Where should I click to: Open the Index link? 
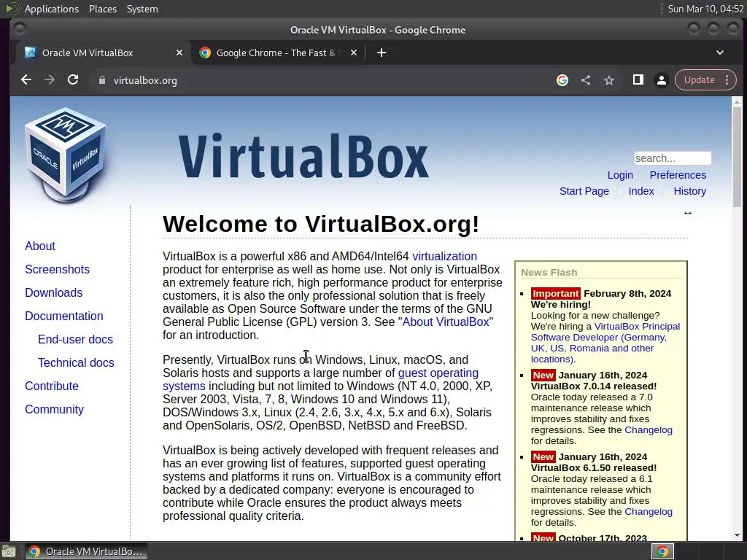[x=640, y=192]
